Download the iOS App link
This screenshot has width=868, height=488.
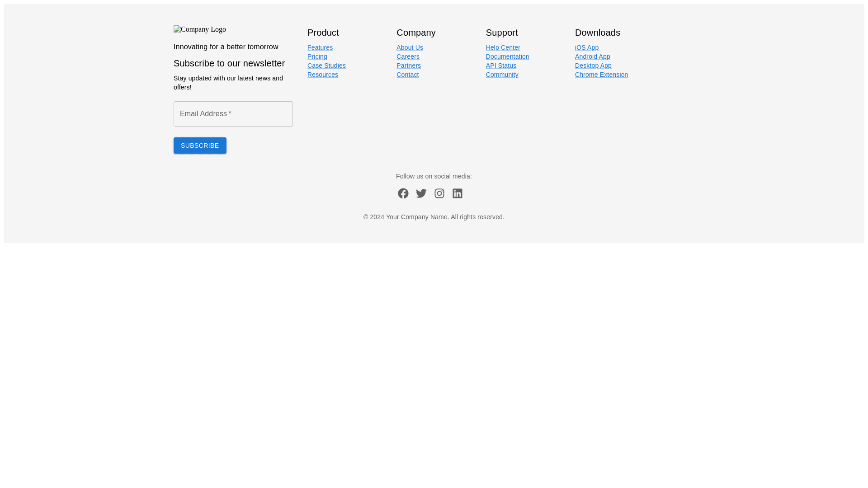[x=586, y=47]
